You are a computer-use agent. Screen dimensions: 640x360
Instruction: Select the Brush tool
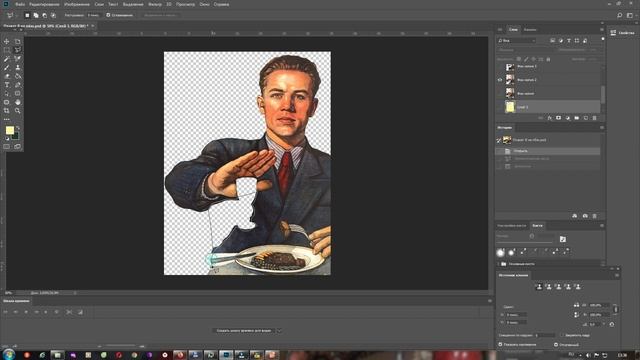[x=7, y=67]
